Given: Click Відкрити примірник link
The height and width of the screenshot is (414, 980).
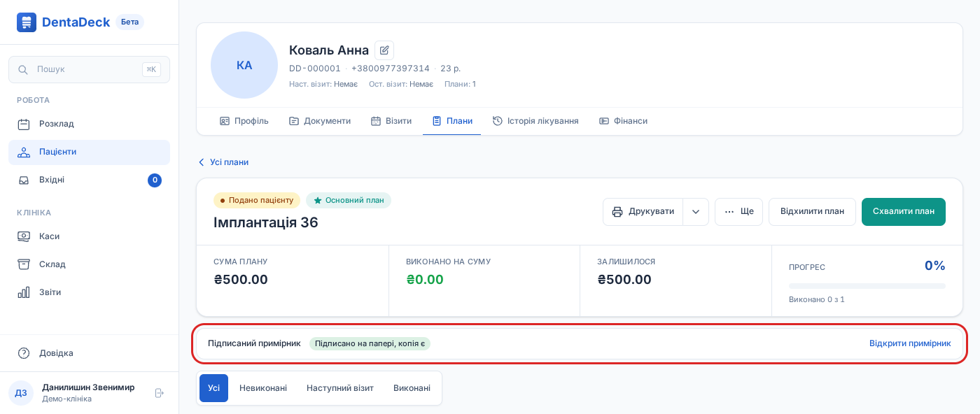Looking at the screenshot, I should point(910,343).
